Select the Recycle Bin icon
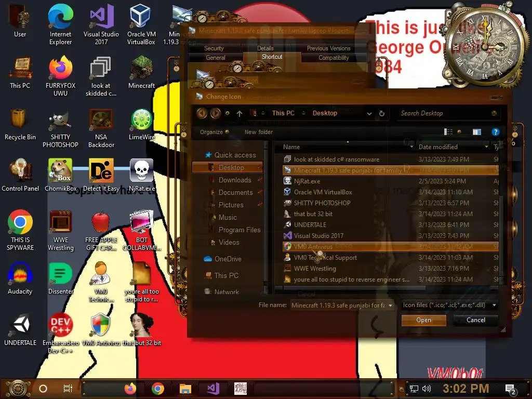The width and height of the screenshot is (532, 399). (20, 124)
